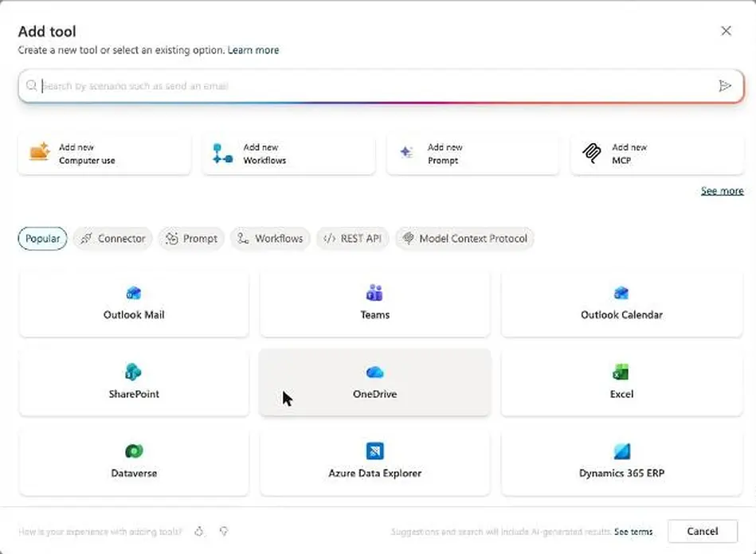This screenshot has height=554, width=756.
Task: Click the MCP paperclip-style icon
Action: [x=592, y=153]
